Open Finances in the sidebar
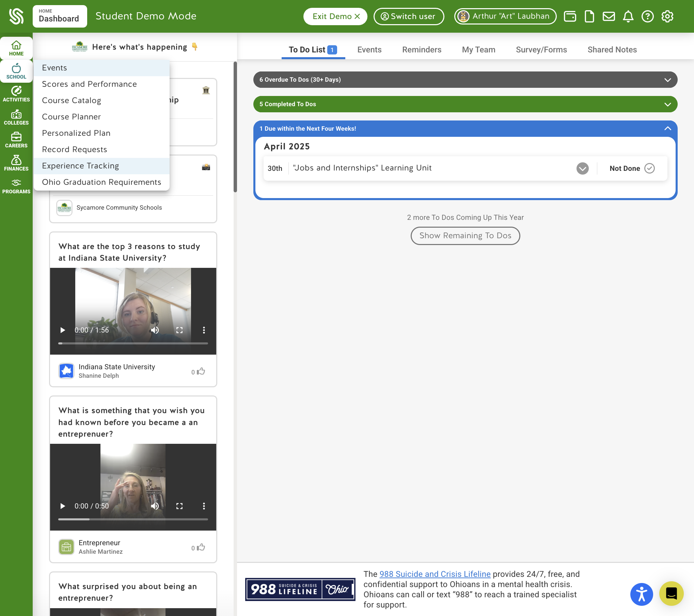 16,163
